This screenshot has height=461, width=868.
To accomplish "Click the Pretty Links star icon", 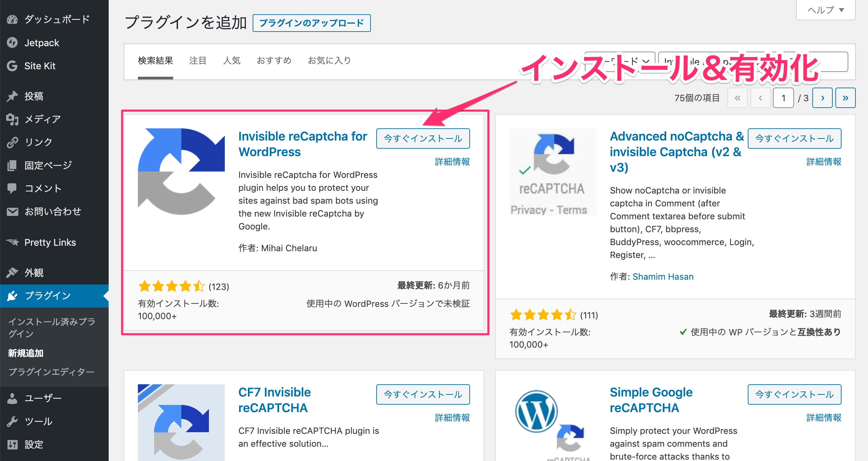I will tap(12, 242).
